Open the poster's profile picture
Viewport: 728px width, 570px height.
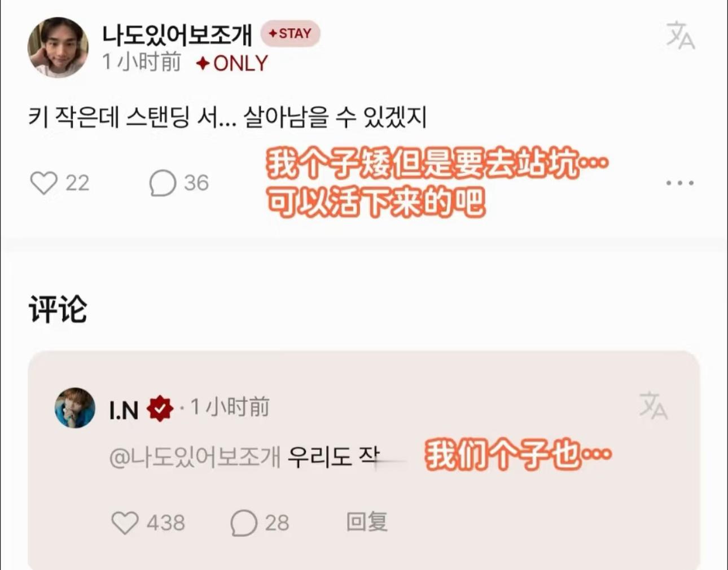pyautogui.click(x=58, y=47)
